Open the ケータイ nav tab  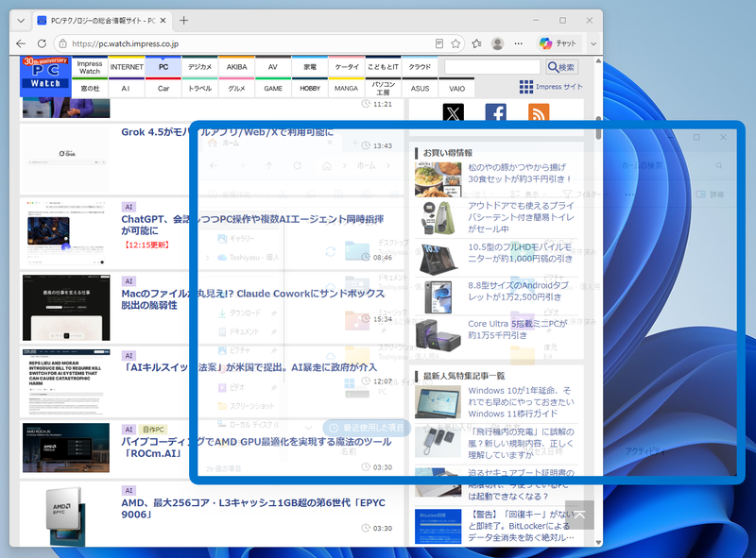click(347, 67)
